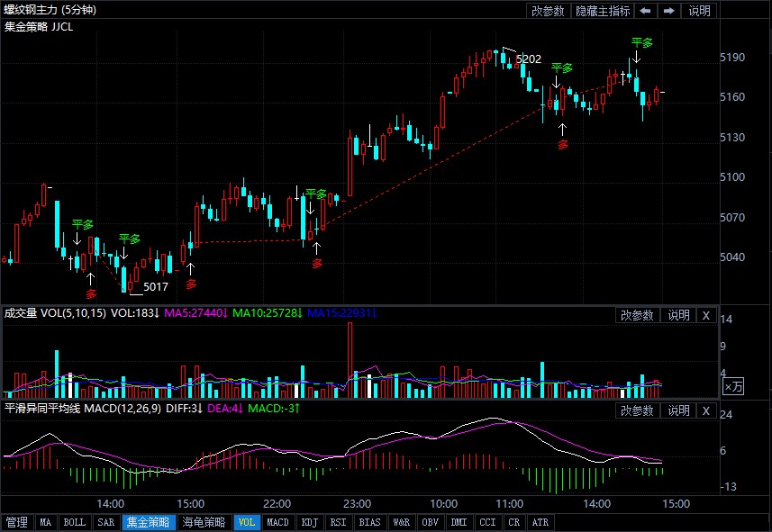The width and height of the screenshot is (772, 532).
Task: Select the KDJ indicator tab
Action: [309, 522]
